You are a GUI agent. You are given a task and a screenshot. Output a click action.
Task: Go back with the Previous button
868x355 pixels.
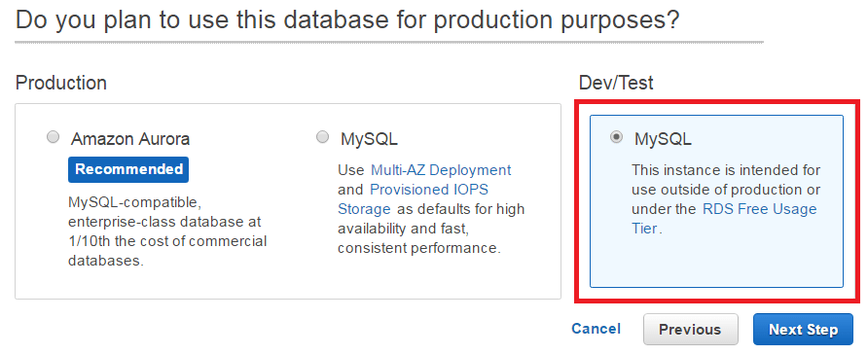click(690, 329)
